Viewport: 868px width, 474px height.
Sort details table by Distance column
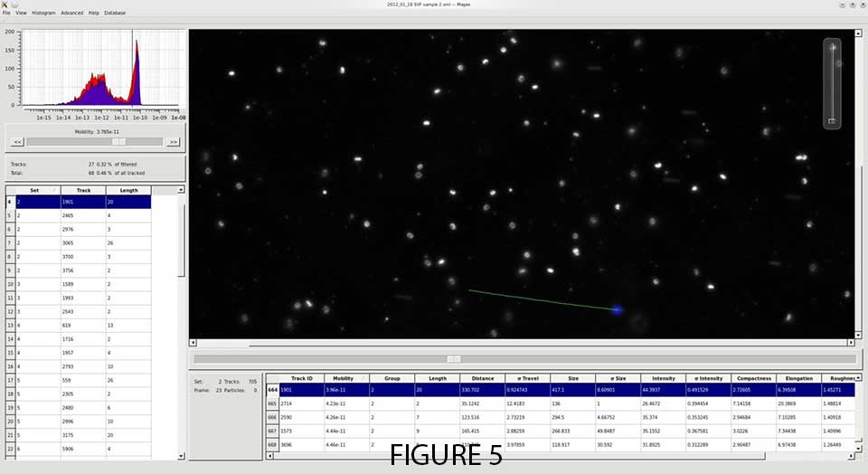482,378
